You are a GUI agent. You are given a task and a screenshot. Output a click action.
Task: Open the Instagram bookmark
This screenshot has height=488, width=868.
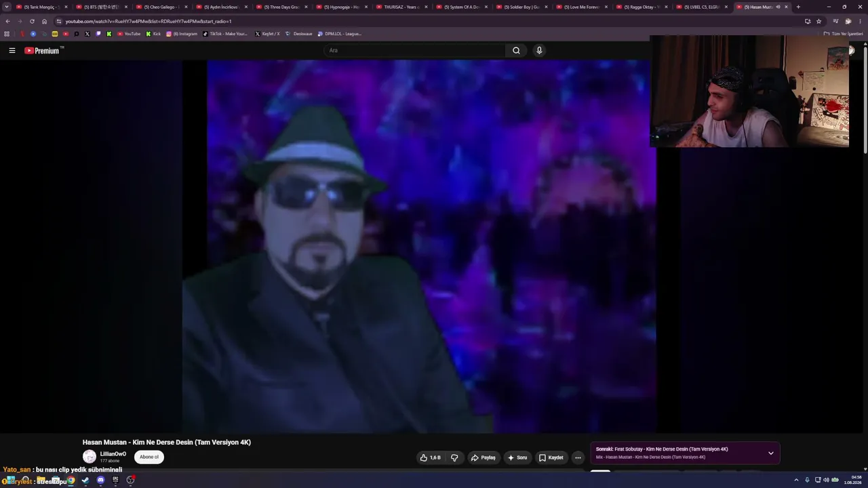[x=182, y=33]
